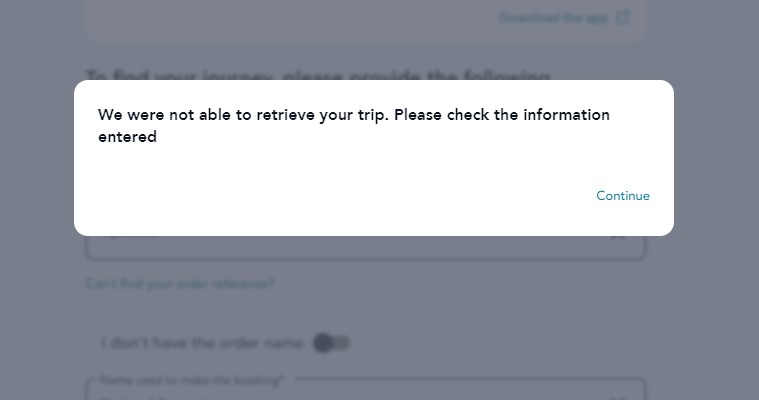This screenshot has width=759, height=400.
Task: Toggle the "I don't have the order name" switch
Action: click(x=331, y=343)
